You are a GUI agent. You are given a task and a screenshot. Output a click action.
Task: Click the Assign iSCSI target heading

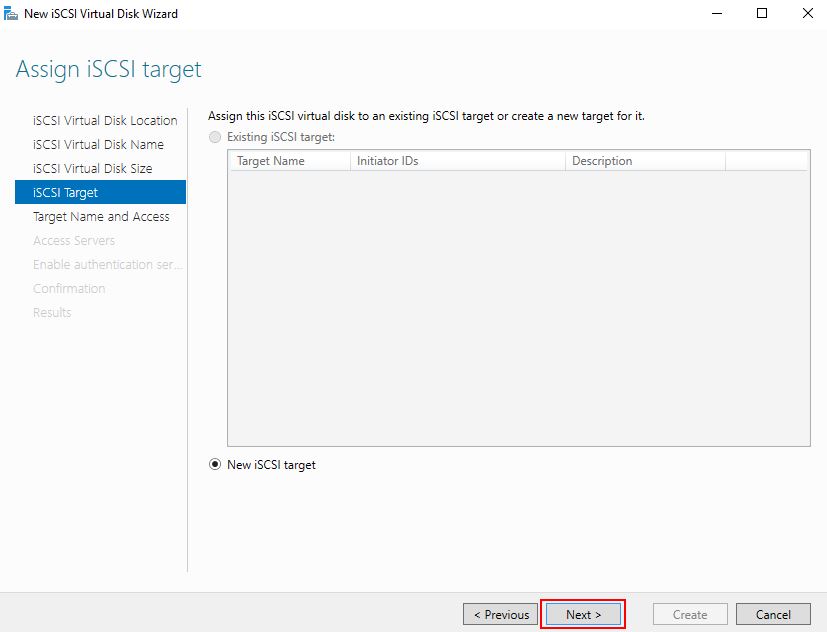pyautogui.click(x=109, y=70)
